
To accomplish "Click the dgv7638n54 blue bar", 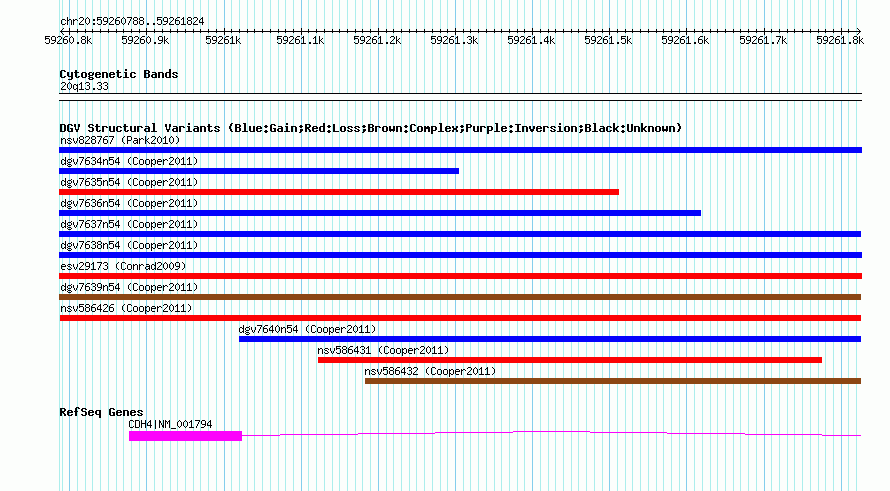I will point(460,255).
